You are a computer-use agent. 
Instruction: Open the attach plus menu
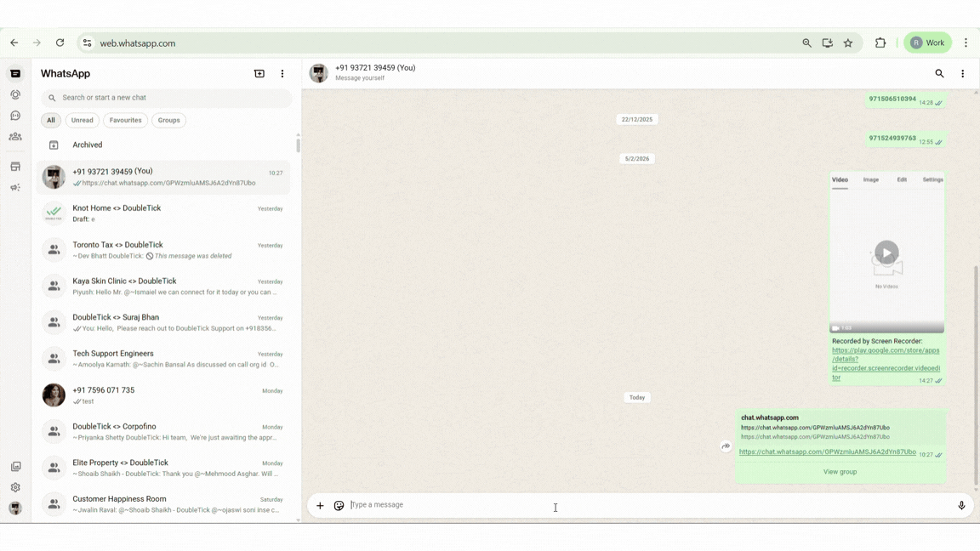click(320, 506)
